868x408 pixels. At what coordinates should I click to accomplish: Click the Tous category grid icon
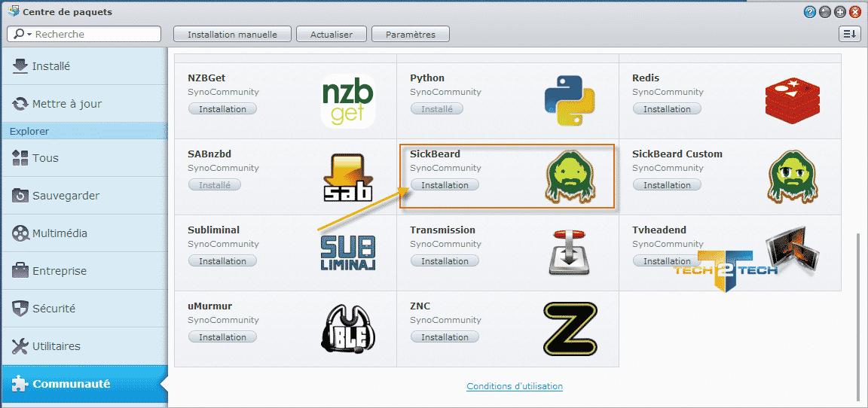(20, 158)
